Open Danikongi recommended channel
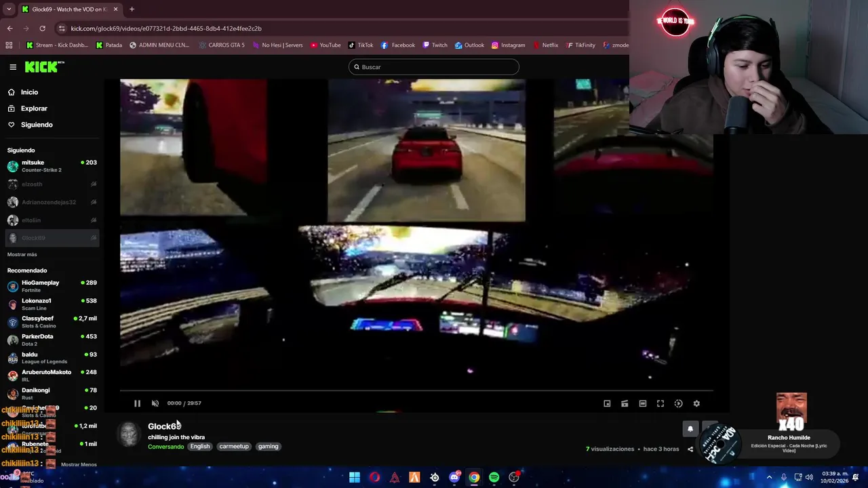The image size is (868, 488). click(52, 394)
